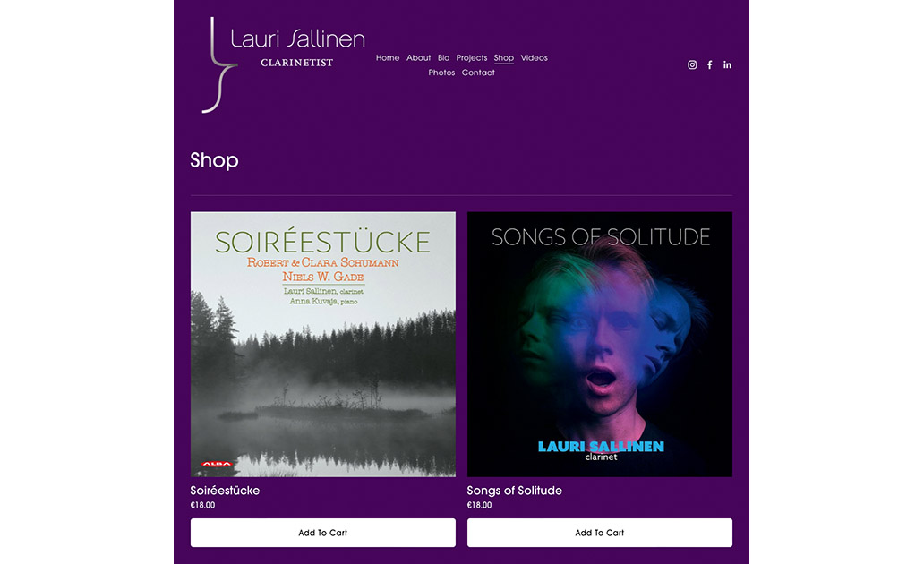Open the LinkedIn profile icon
The image size is (924, 564).
[727, 64]
